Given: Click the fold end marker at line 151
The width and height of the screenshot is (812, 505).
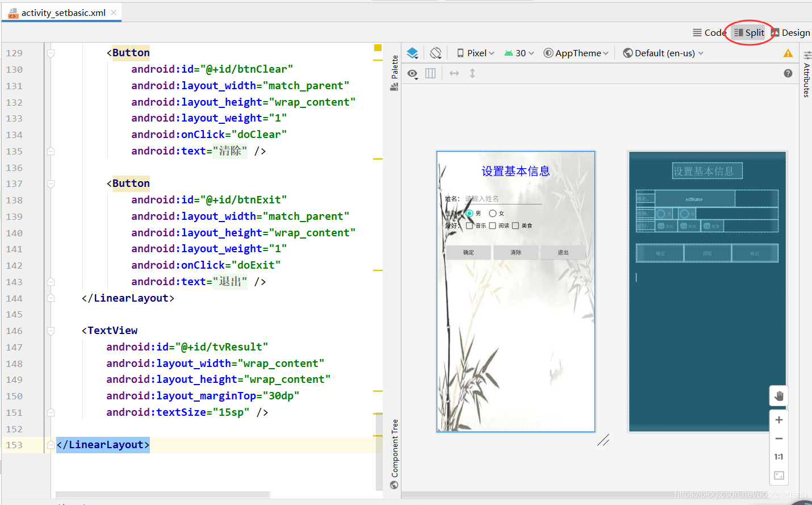Looking at the screenshot, I should (51, 412).
